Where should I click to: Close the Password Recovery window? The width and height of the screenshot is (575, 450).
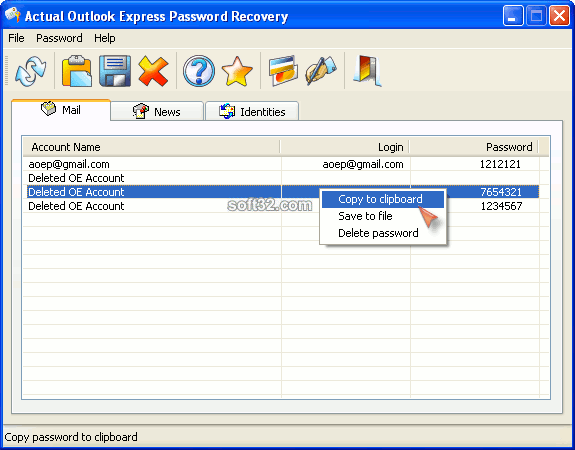click(559, 16)
